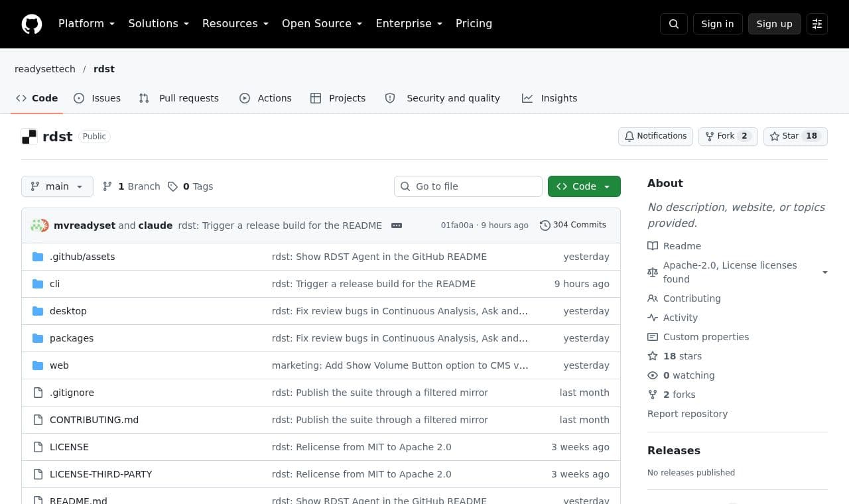
Task: Click the LICENSE file icon
Action: (38, 447)
